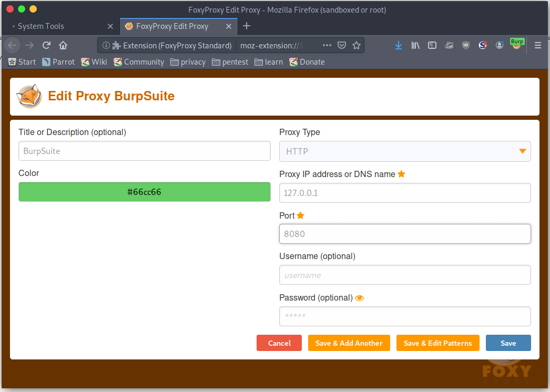Click into the Port field

coord(405,234)
